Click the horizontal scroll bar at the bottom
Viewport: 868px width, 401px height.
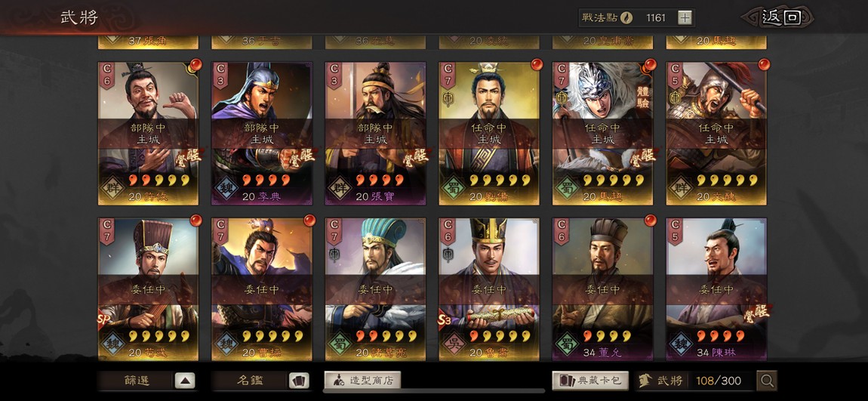(x=433, y=391)
